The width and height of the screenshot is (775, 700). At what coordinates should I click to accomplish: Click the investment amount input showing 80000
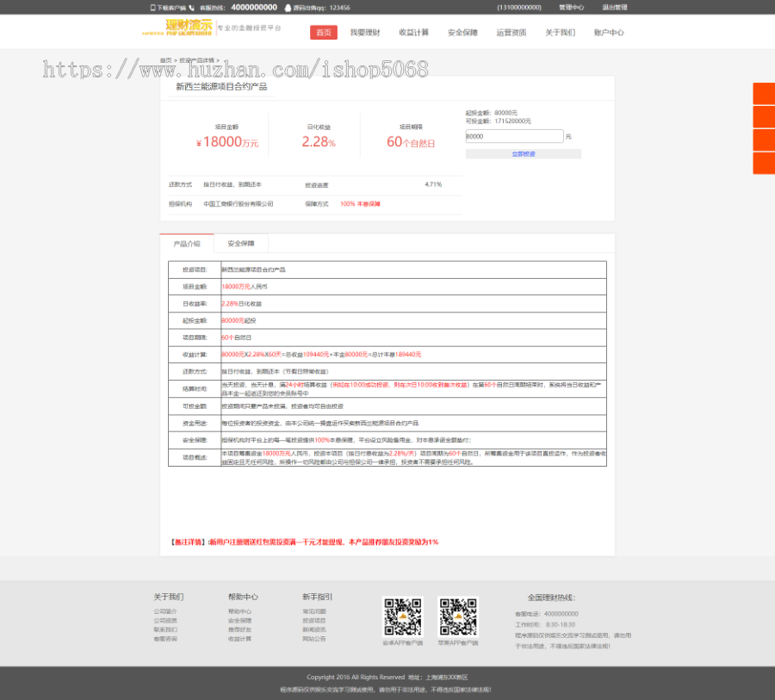click(x=514, y=136)
